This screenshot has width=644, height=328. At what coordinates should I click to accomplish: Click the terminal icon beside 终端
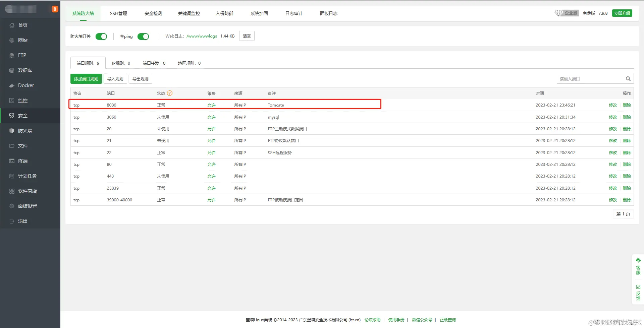click(12, 161)
